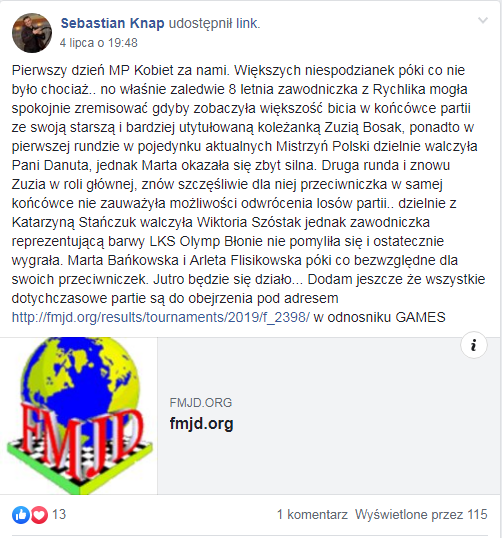Click the FMJD globe logo image

pos(79,416)
